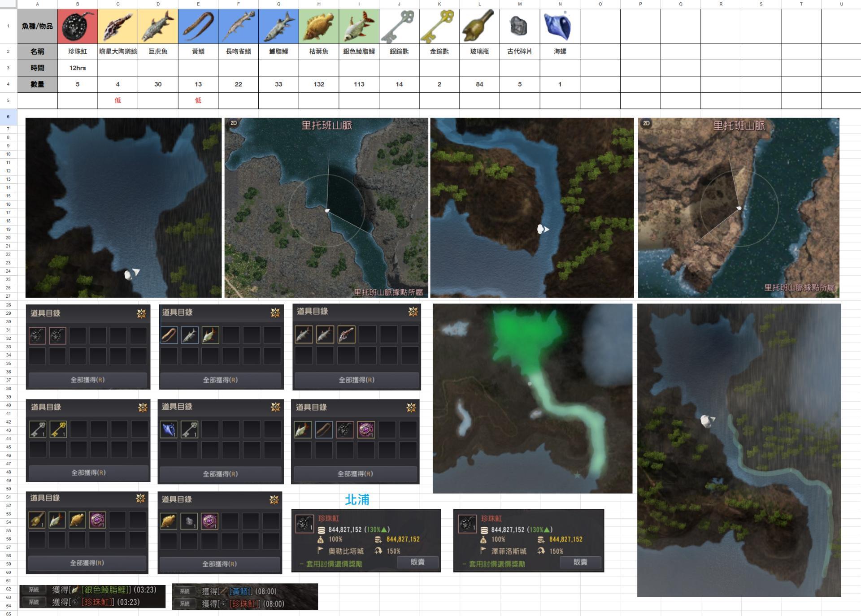Click the blue 北浦 label
The height and width of the screenshot is (616, 861).
(357, 499)
